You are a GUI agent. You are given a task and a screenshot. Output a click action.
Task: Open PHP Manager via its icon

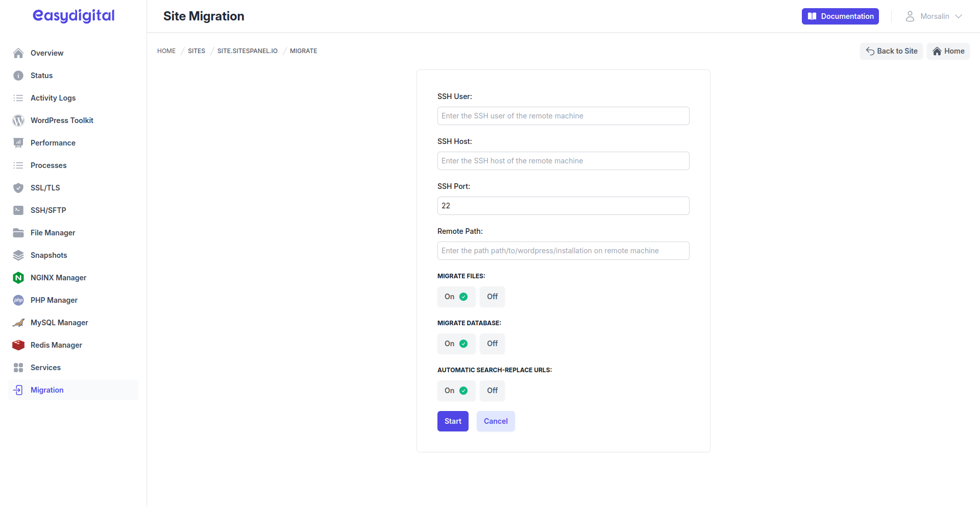(x=18, y=300)
